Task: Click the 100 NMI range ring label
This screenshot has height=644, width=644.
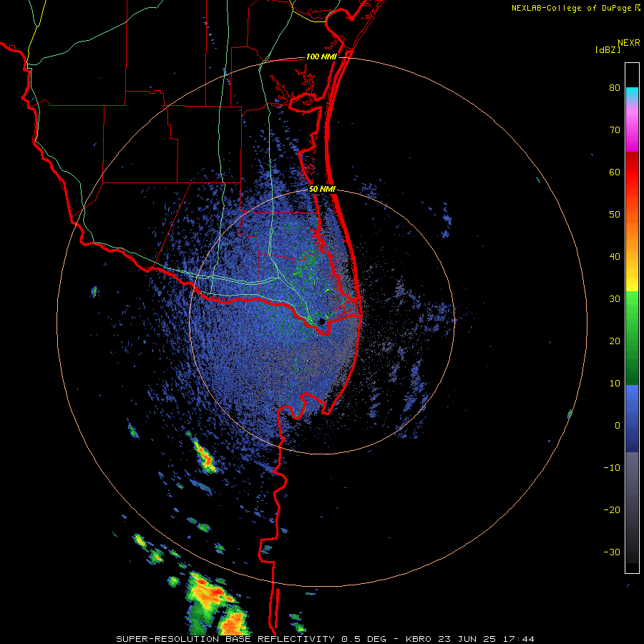Action: [x=321, y=57]
